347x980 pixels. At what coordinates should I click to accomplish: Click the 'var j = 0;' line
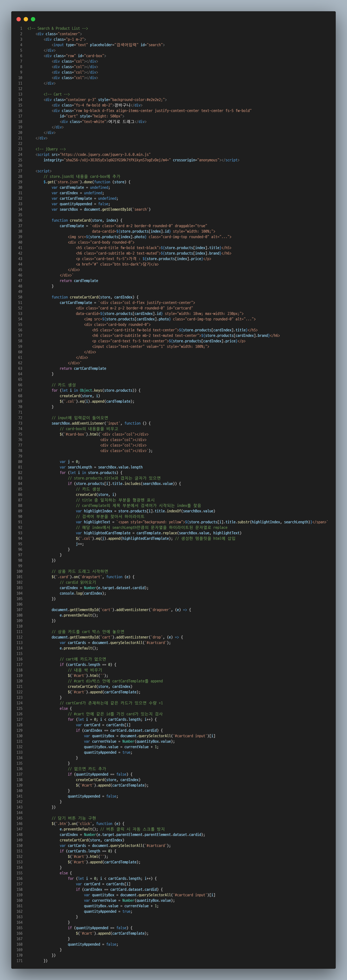(70, 462)
